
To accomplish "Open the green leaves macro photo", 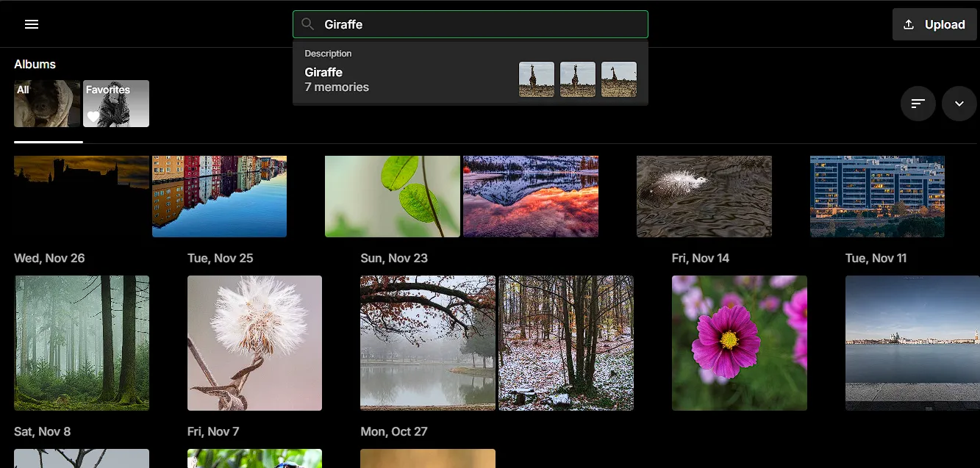I will coord(392,195).
